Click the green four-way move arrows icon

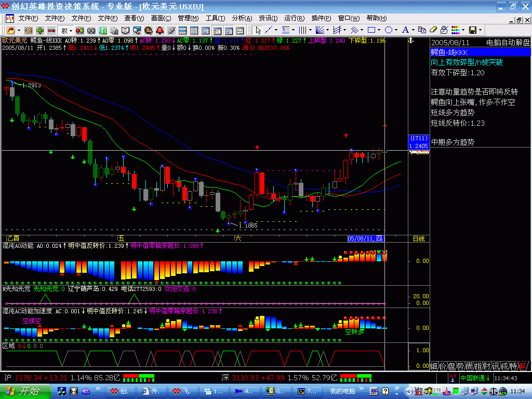tap(40, 30)
